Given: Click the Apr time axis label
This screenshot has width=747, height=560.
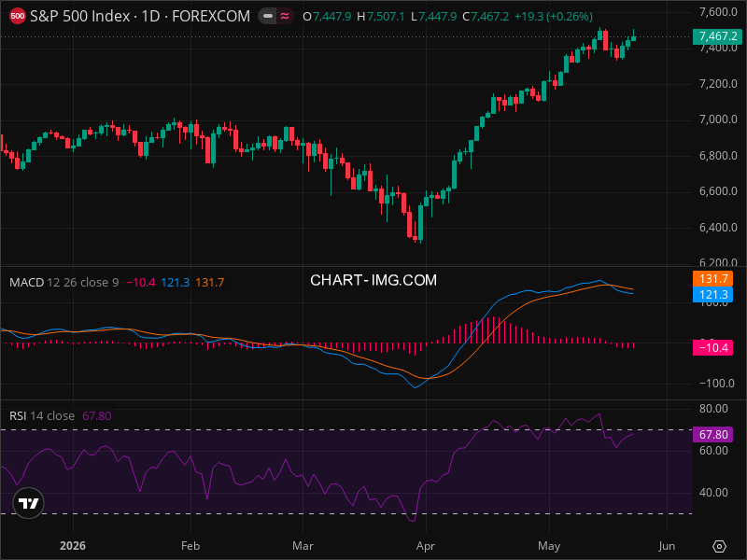Looking at the screenshot, I should [426, 546].
